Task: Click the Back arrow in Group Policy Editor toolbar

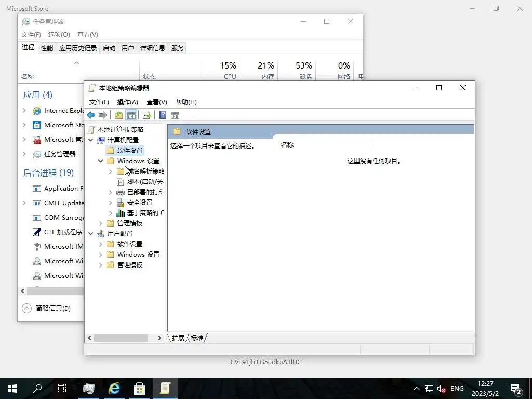Action: pos(91,115)
